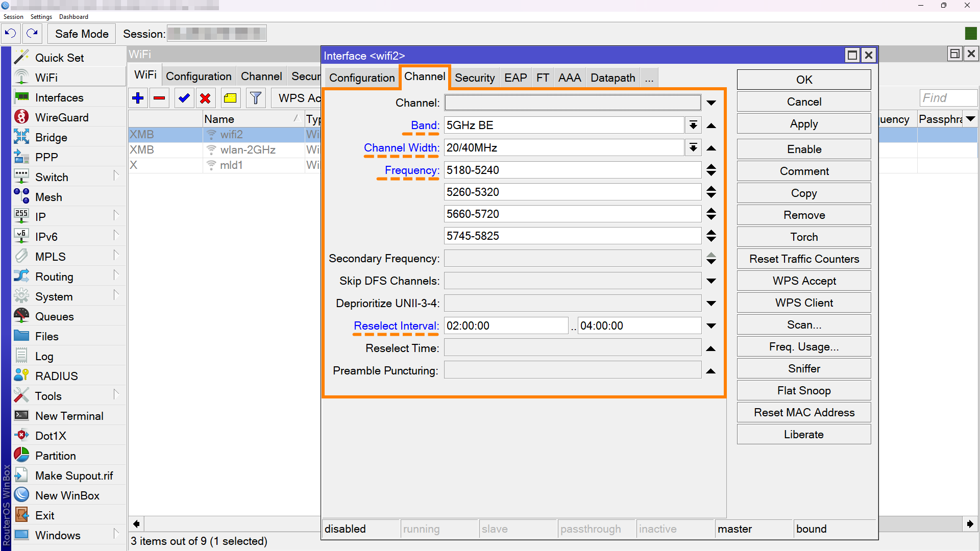Click the blue plus add button
Screen dimensions: 980x551
138,98
